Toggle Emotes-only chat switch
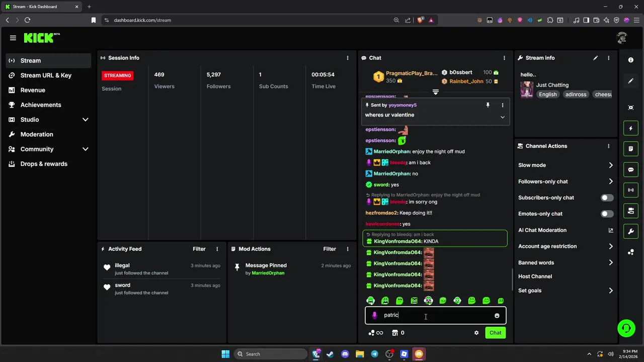The height and width of the screenshot is (362, 644). click(607, 214)
